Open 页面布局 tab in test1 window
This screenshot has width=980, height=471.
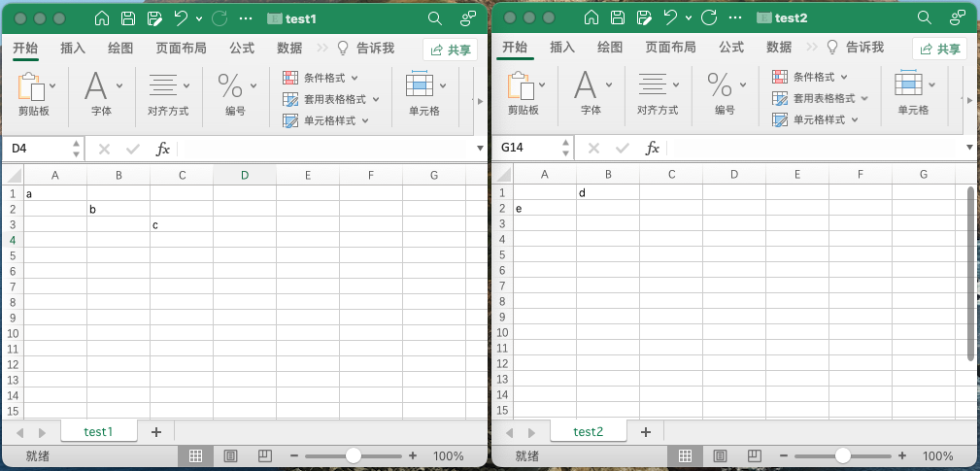[x=182, y=49]
